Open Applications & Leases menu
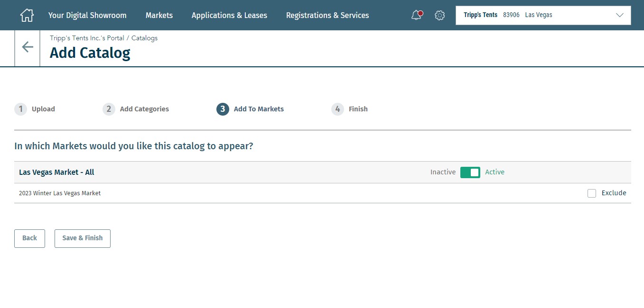The width and height of the screenshot is (644, 308). pos(229,15)
